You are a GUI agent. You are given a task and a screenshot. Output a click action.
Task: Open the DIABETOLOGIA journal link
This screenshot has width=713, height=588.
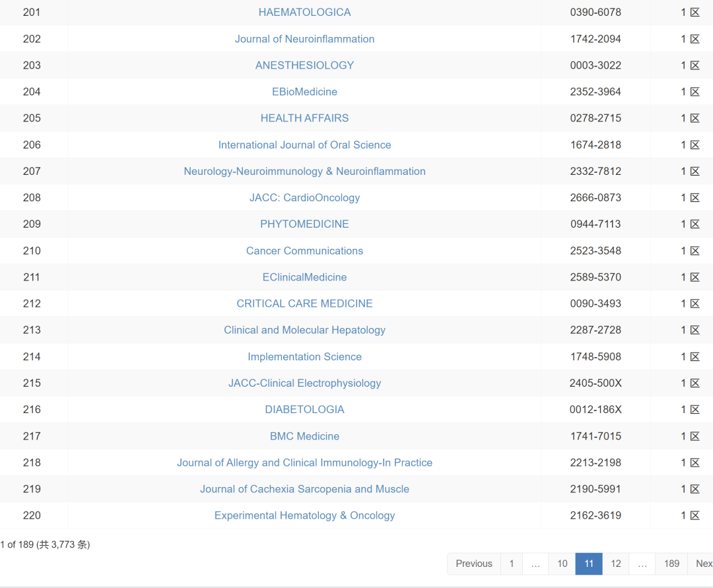click(304, 409)
